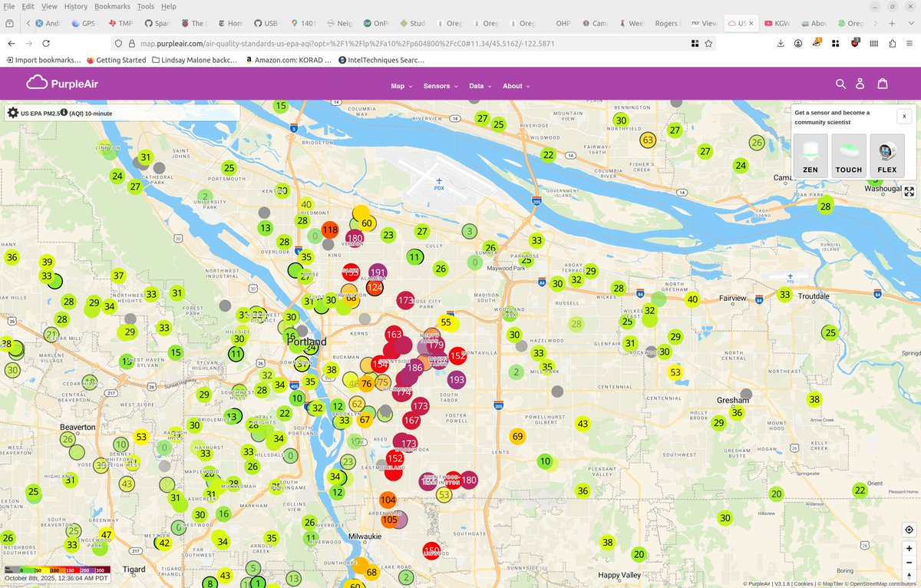Screen dimensions: 921x588
Task: Click the US EPA PM2.5 info icon
Action: pos(64,112)
